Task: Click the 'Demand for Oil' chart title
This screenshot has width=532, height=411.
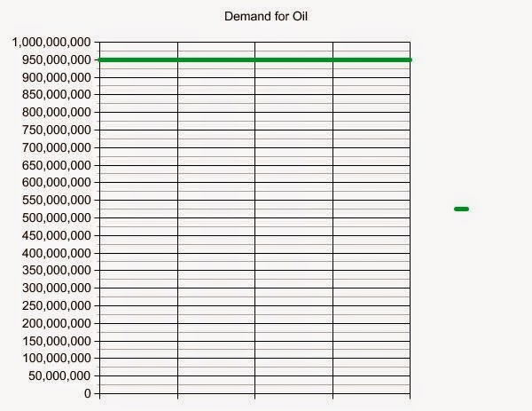Action: (x=266, y=16)
